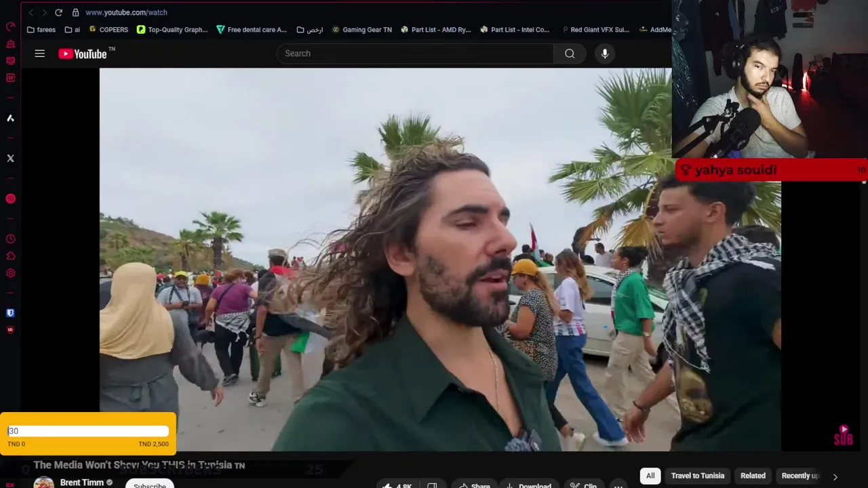Open GX Cleaner broom icon in sidebar

coord(10,44)
